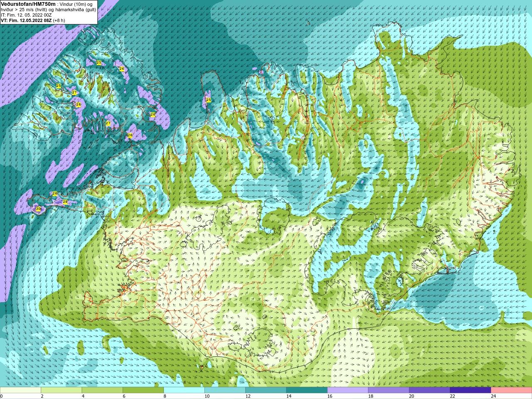
Task: Click the pink legend swatch above 24 m/s
Action: [512, 390]
